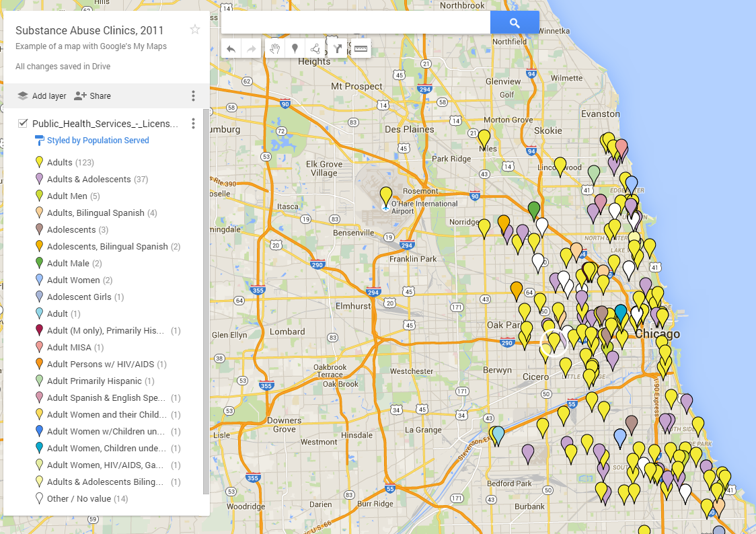
Task: Open the layer options three-dot menu
Action: tap(193, 123)
